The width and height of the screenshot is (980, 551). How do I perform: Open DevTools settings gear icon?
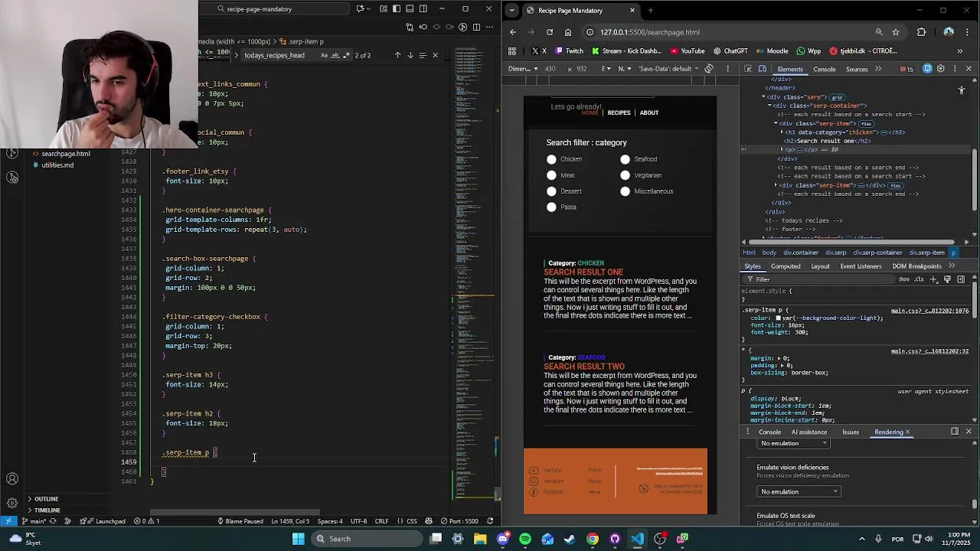point(940,69)
